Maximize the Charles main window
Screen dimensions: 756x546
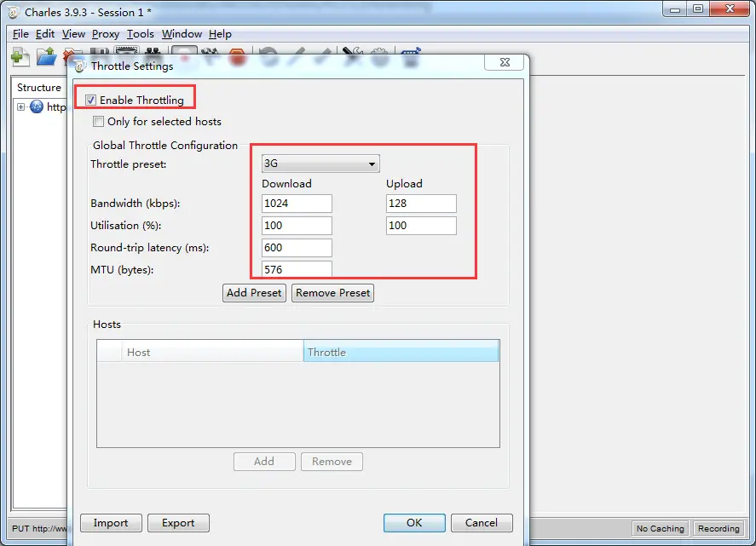pyautogui.click(x=698, y=9)
